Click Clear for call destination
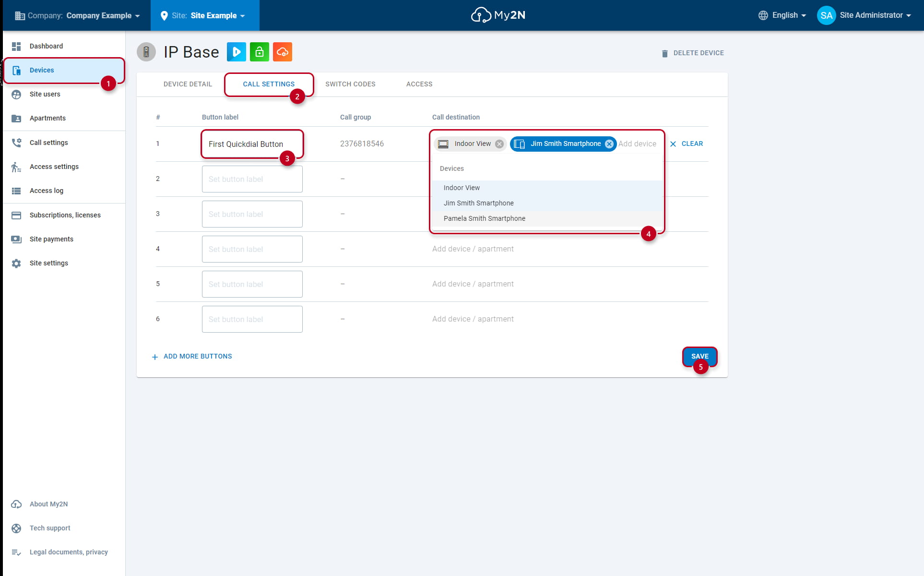The height and width of the screenshot is (576, 924). click(686, 144)
